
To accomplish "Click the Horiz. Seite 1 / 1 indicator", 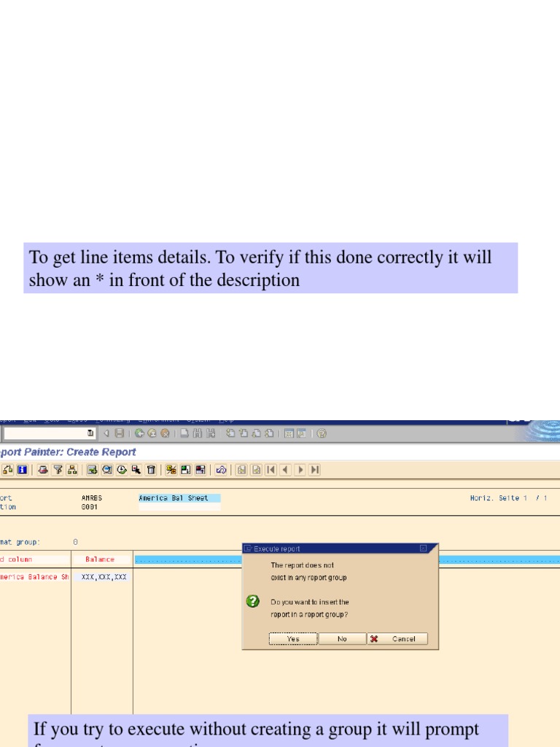I will (508, 498).
